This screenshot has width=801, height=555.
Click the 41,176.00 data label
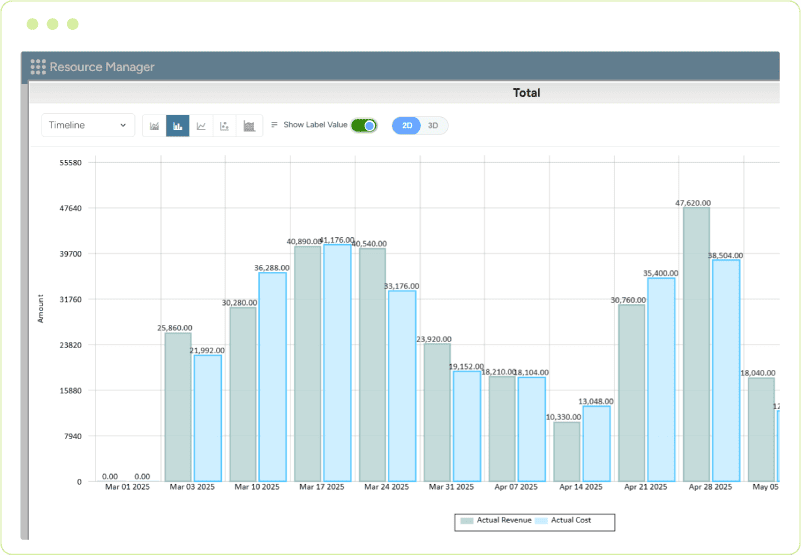(337, 240)
